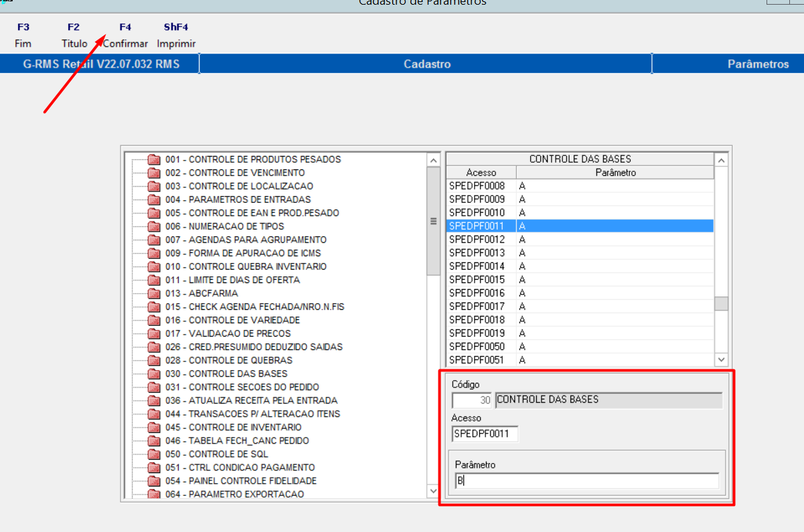Select folder icon for 004 - PARAMETROS DE ENTRADAS
804x532 pixels.
pyautogui.click(x=155, y=199)
